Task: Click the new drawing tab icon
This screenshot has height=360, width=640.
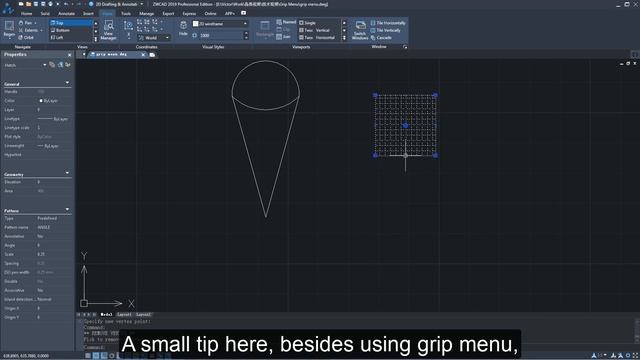Action: (152, 55)
